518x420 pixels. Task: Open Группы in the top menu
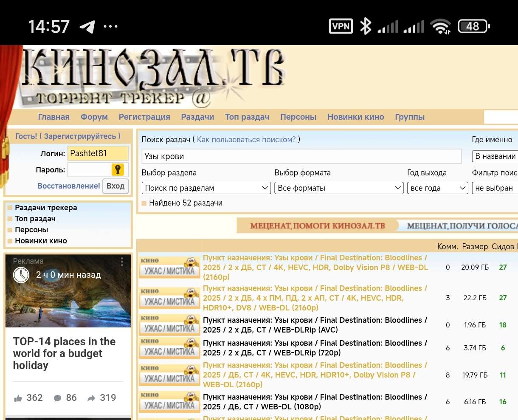click(410, 117)
